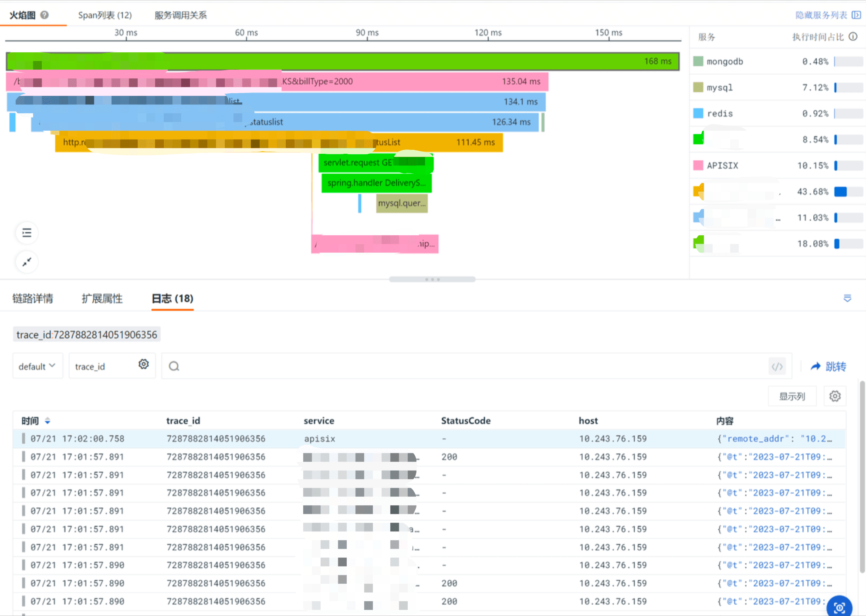866x616 pixels.
Task: Click the 43.68% execution time bar
Action: coord(848,192)
